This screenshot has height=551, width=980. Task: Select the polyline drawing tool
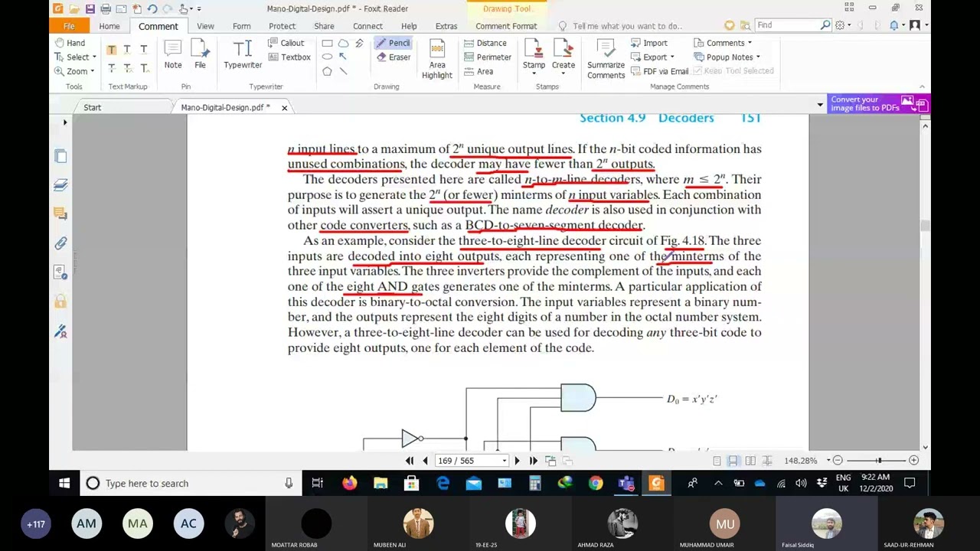coord(359,43)
